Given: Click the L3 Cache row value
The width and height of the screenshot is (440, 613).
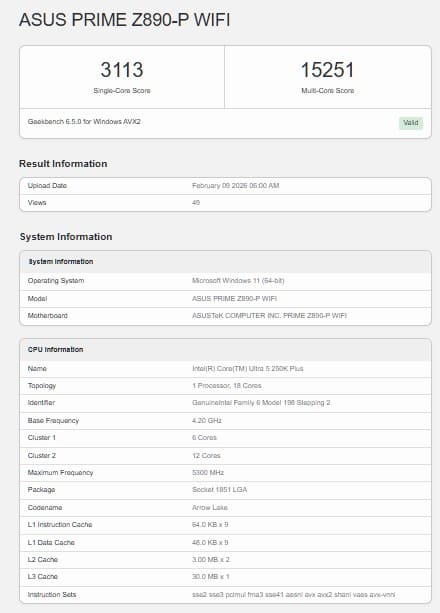Looking at the screenshot, I should 210,577.
